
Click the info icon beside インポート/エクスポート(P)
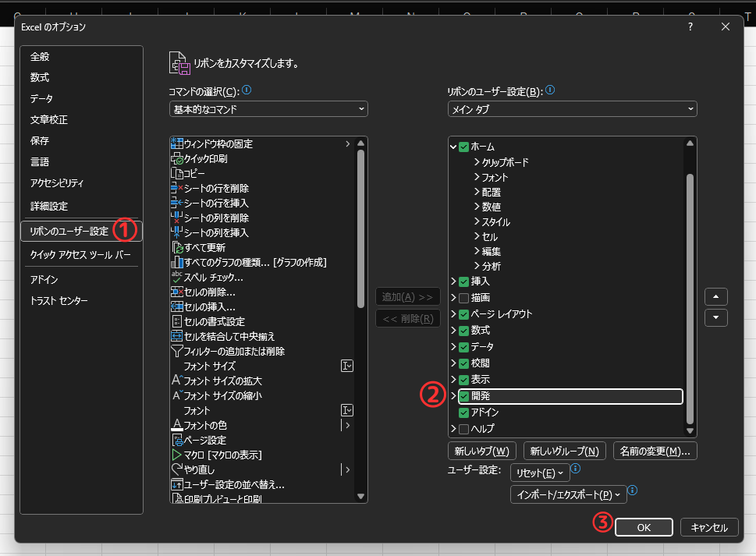click(633, 490)
